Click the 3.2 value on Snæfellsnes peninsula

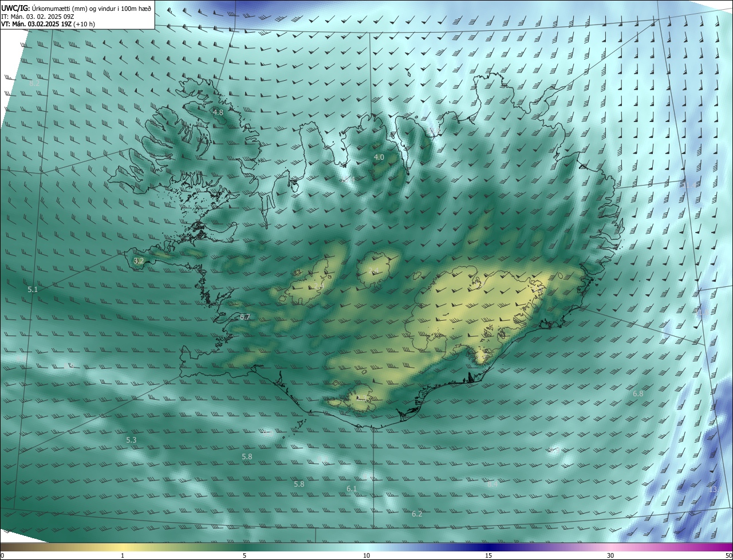tap(139, 261)
